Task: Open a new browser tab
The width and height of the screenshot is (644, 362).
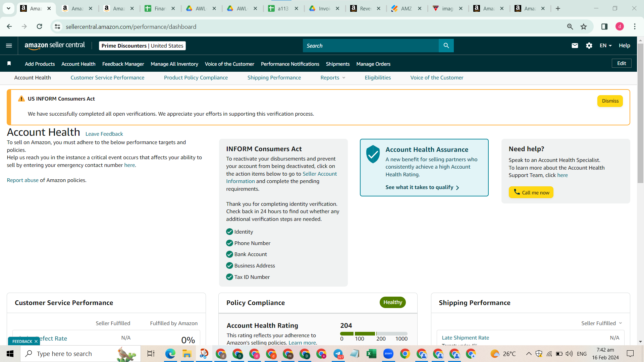Action: click(558, 8)
